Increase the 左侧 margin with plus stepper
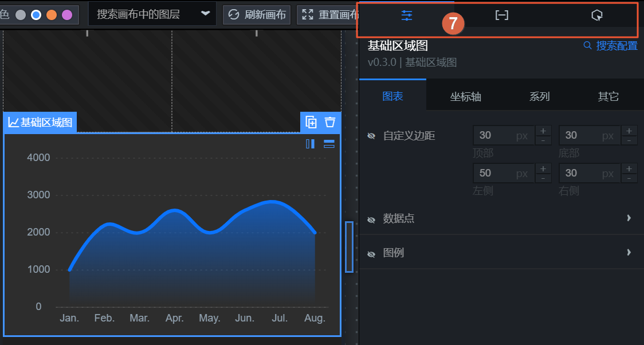 coord(543,169)
